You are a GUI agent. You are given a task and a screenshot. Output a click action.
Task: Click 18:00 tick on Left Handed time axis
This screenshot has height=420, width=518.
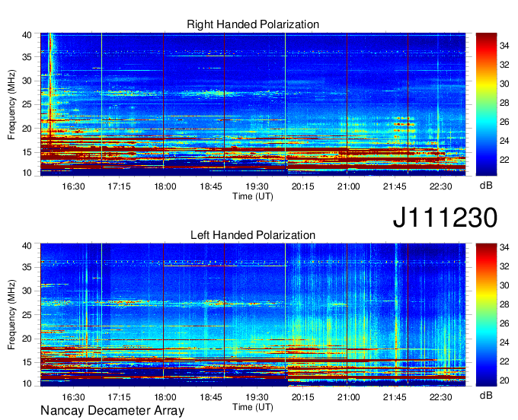pos(165,397)
